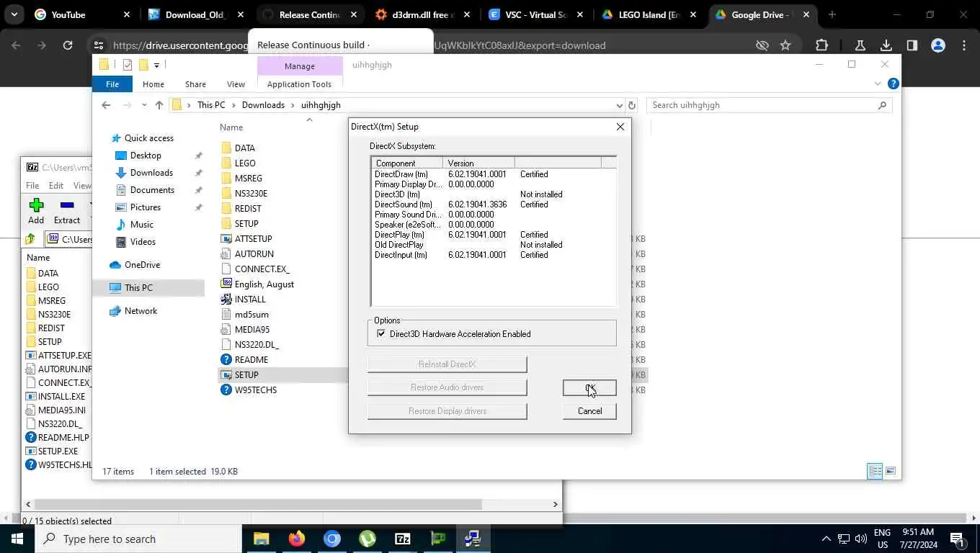Refresh the Explorer folder view

click(x=632, y=105)
